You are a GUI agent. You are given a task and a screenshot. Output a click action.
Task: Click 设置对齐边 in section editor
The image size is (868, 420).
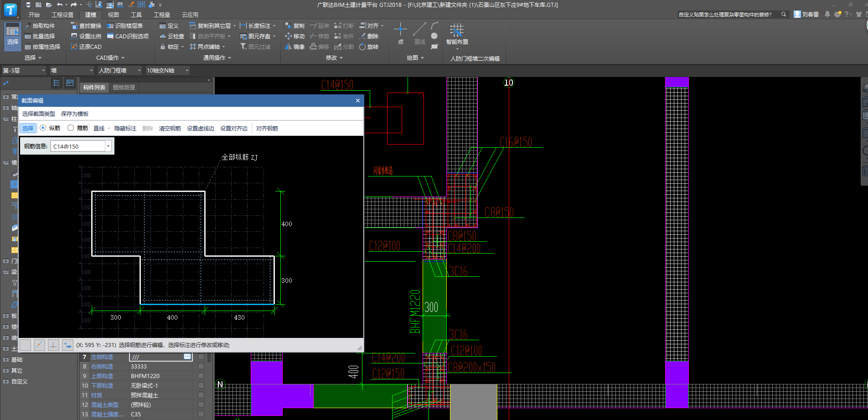tap(234, 129)
